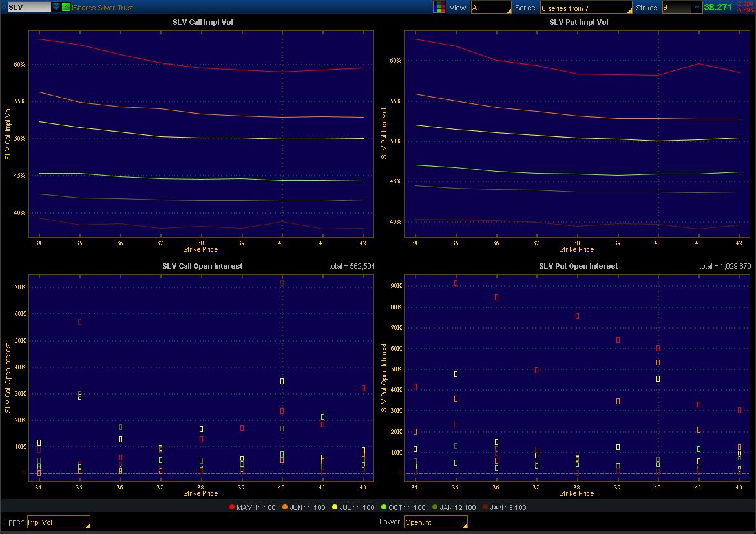Click the green OCT 11 100 legend dot
The image size is (756, 534).
click(384, 507)
